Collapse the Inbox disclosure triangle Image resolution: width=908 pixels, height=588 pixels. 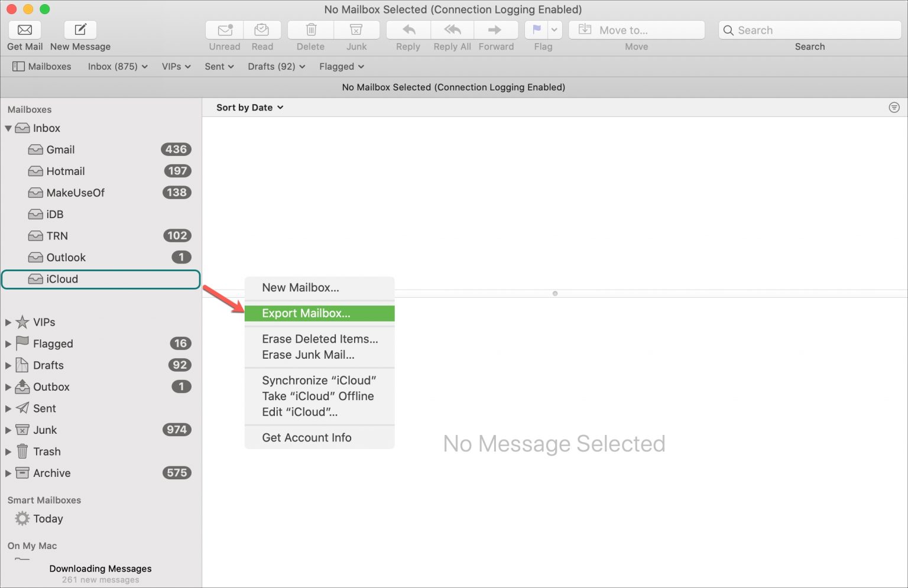coord(8,128)
